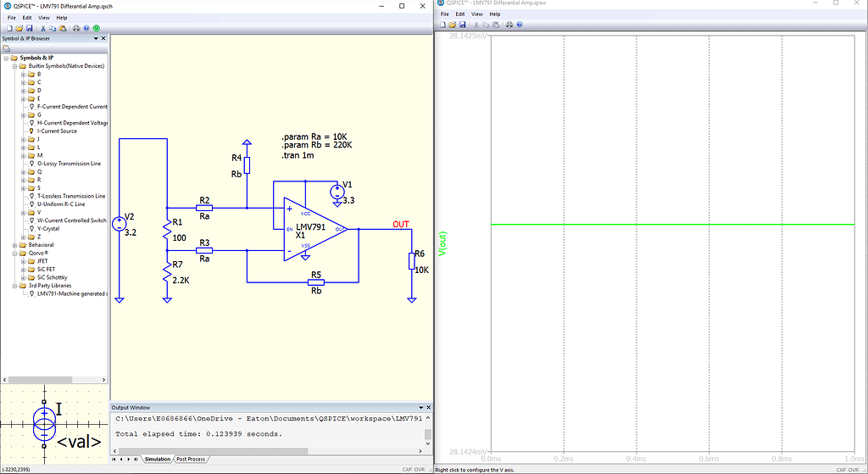Expand the Behavioral folder in the tree
The image size is (868, 474).
click(14, 245)
